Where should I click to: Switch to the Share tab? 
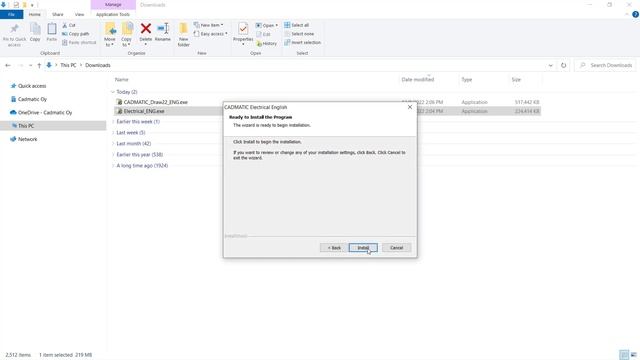(58, 14)
